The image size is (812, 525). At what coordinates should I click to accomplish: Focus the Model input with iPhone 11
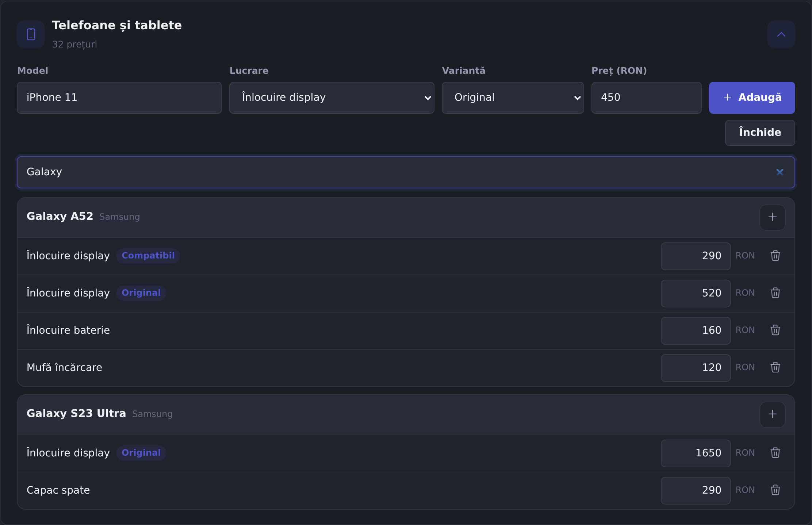click(x=119, y=98)
